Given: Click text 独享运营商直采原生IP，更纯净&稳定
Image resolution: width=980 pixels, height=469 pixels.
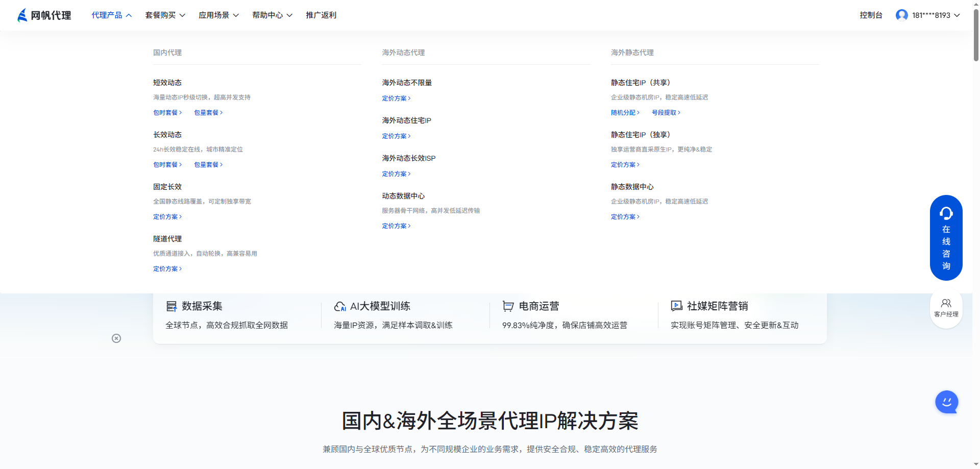Looking at the screenshot, I should pyautogui.click(x=661, y=150).
